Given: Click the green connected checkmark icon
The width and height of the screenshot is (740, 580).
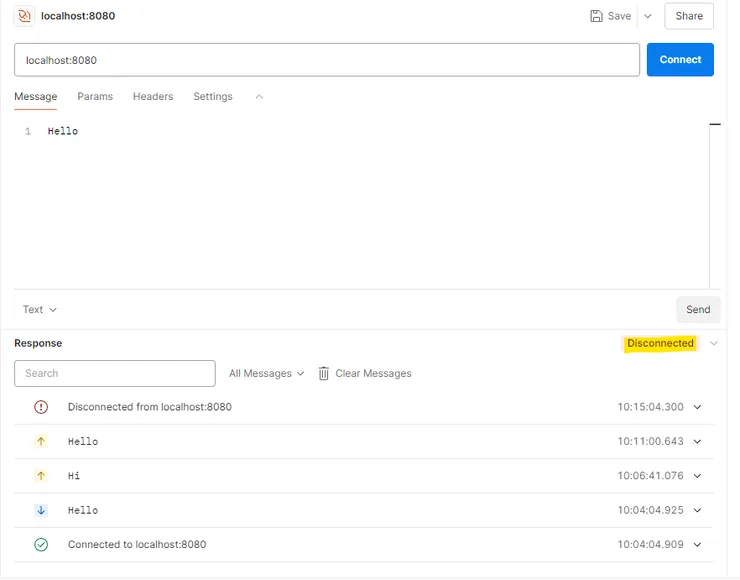Looking at the screenshot, I should point(41,545).
